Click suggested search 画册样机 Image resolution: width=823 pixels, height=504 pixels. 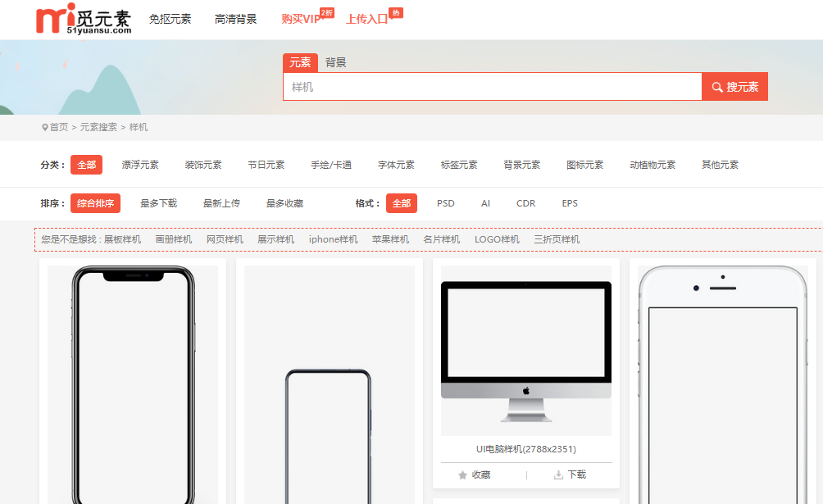click(x=174, y=239)
